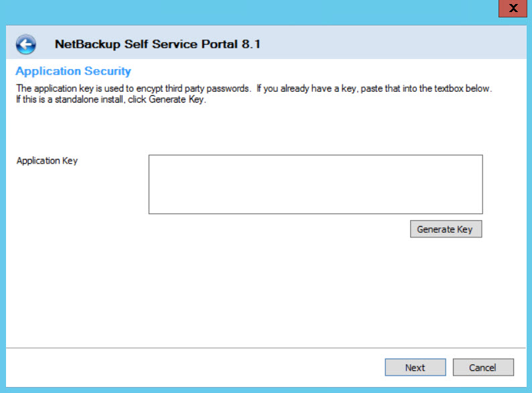Screen dimensions: 532x393
Task: Click the blue back arrow icon
Action: pyautogui.click(x=25, y=44)
